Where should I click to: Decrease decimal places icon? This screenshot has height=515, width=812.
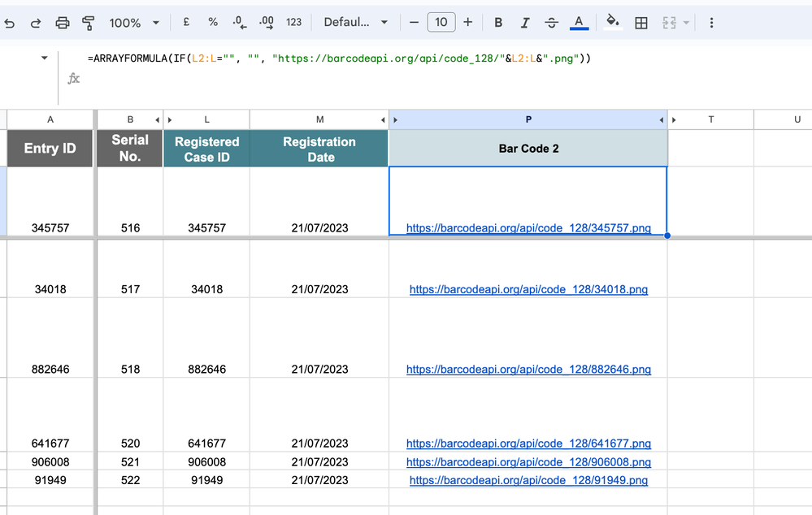pos(239,22)
